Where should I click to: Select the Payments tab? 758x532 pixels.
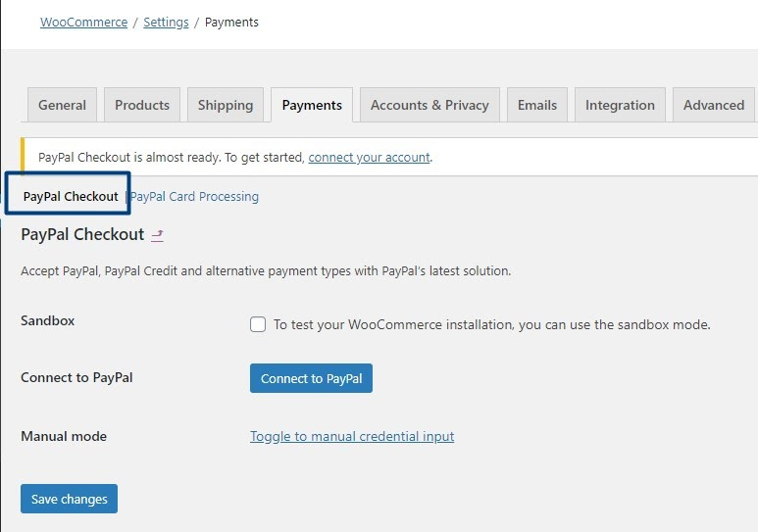(x=312, y=105)
